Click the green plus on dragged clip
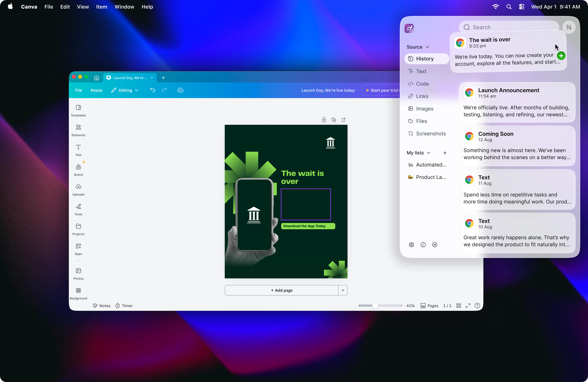The width and height of the screenshot is (588, 382). click(561, 56)
